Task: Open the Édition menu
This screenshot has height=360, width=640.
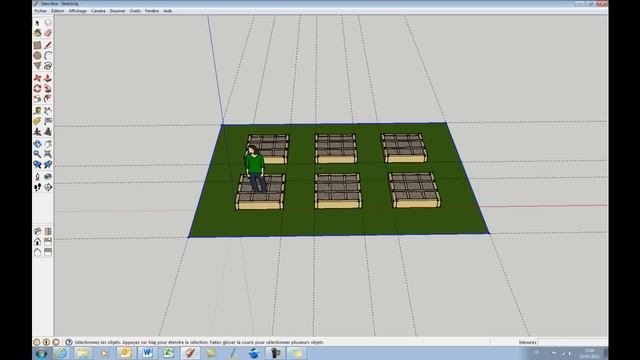Action: 58,11
